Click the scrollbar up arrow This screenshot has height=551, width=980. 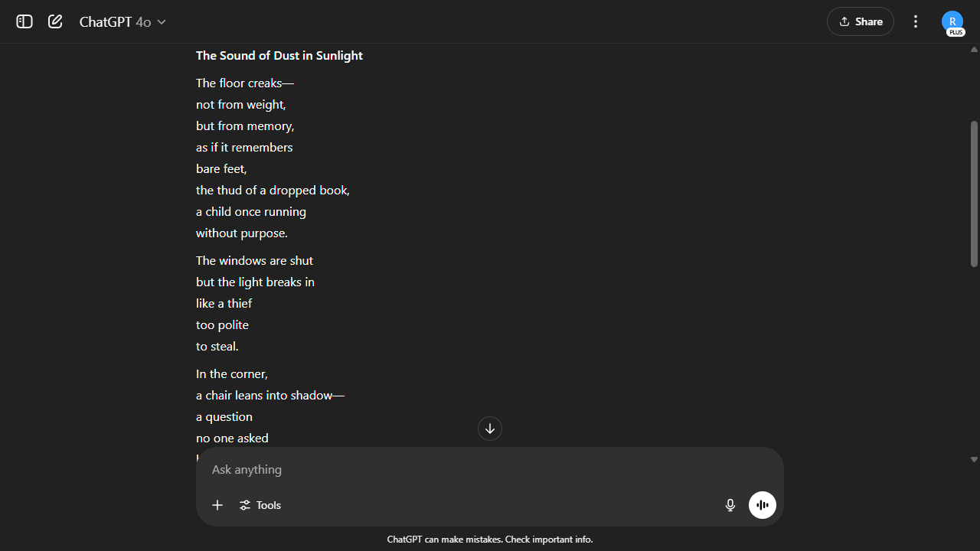[974, 50]
